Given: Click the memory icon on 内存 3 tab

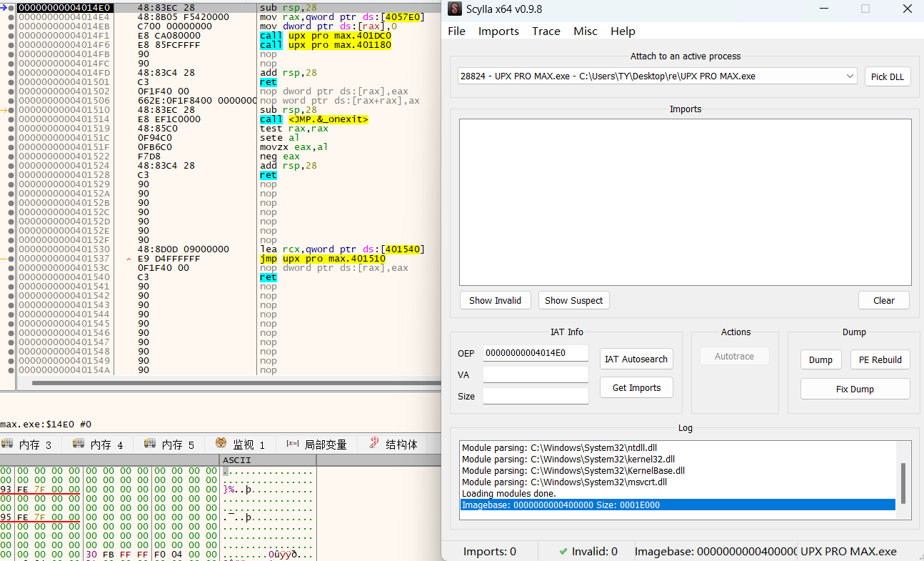Looking at the screenshot, I should (x=8, y=444).
